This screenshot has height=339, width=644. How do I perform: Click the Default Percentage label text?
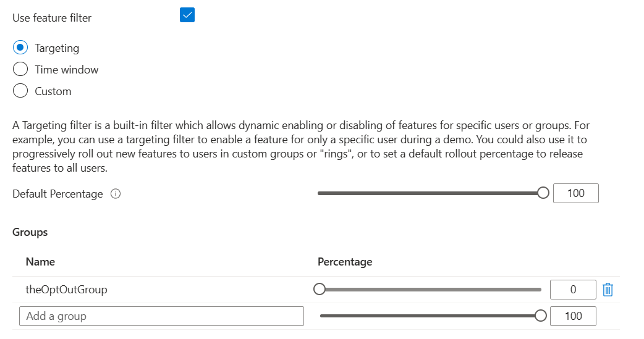(x=57, y=194)
